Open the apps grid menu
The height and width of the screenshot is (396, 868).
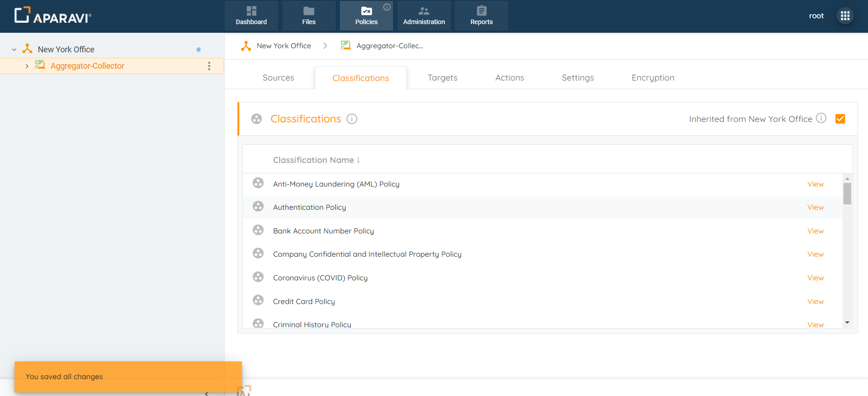(845, 16)
